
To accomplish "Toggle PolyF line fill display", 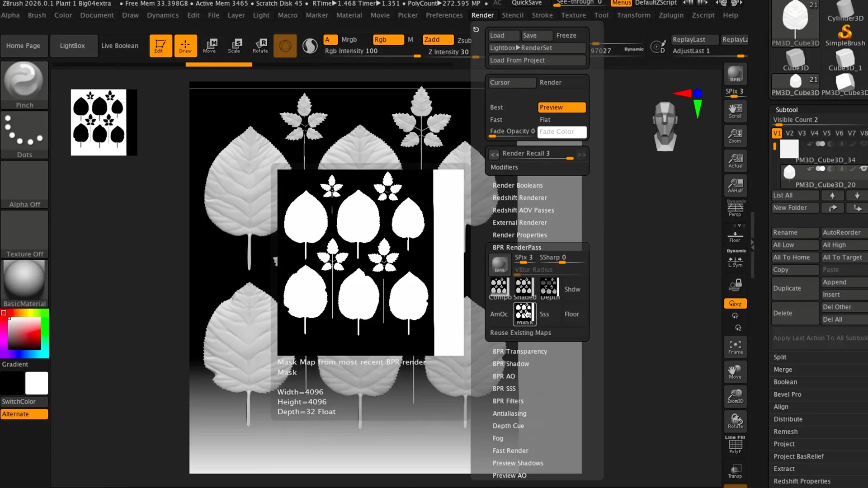I will click(735, 446).
